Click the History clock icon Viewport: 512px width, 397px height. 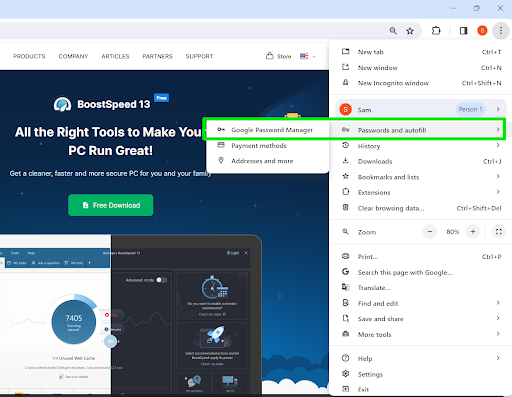[x=346, y=145]
